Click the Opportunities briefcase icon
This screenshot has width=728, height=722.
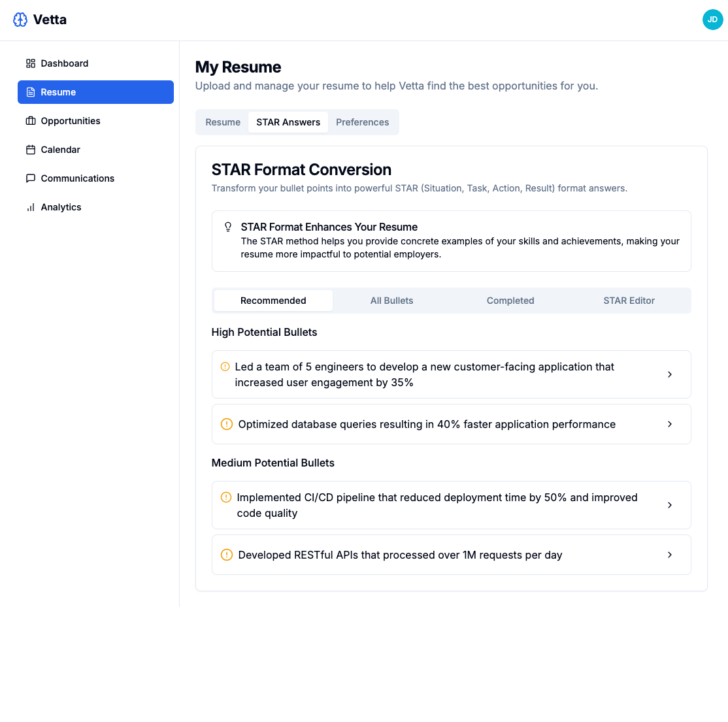[31, 121]
